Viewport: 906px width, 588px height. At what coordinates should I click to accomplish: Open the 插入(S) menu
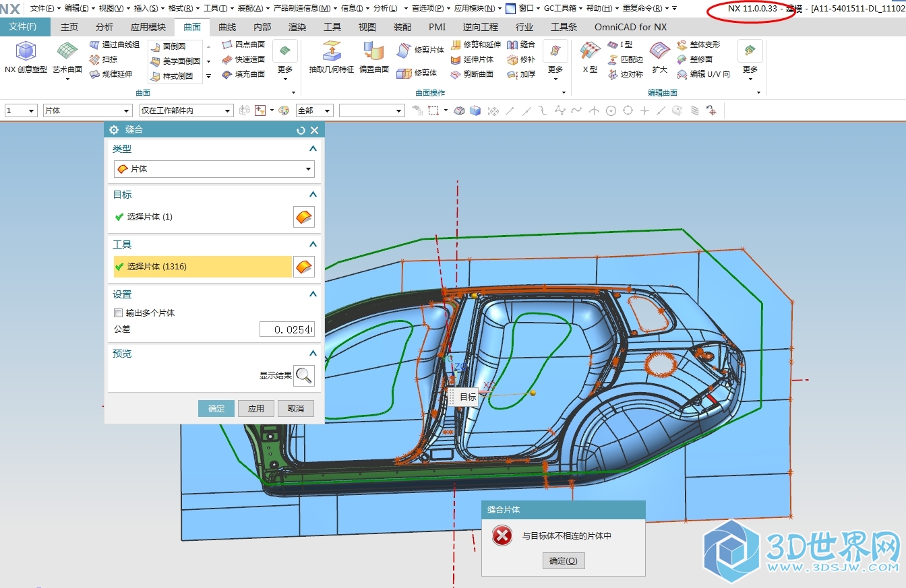[x=148, y=8]
